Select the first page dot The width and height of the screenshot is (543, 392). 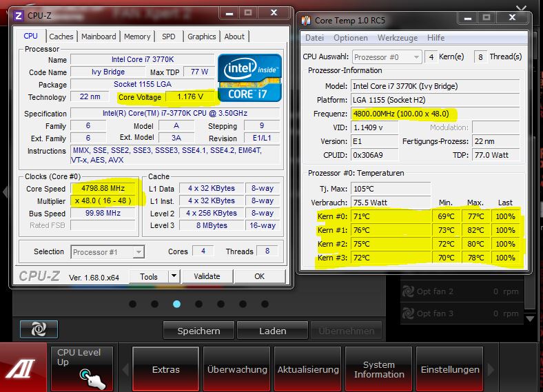click(132, 304)
